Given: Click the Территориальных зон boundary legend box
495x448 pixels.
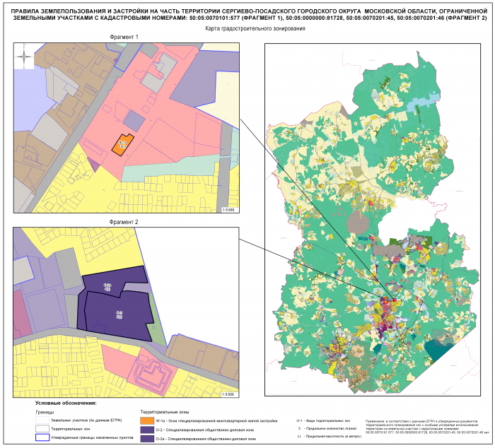Looking at the screenshot, I should [41, 429].
